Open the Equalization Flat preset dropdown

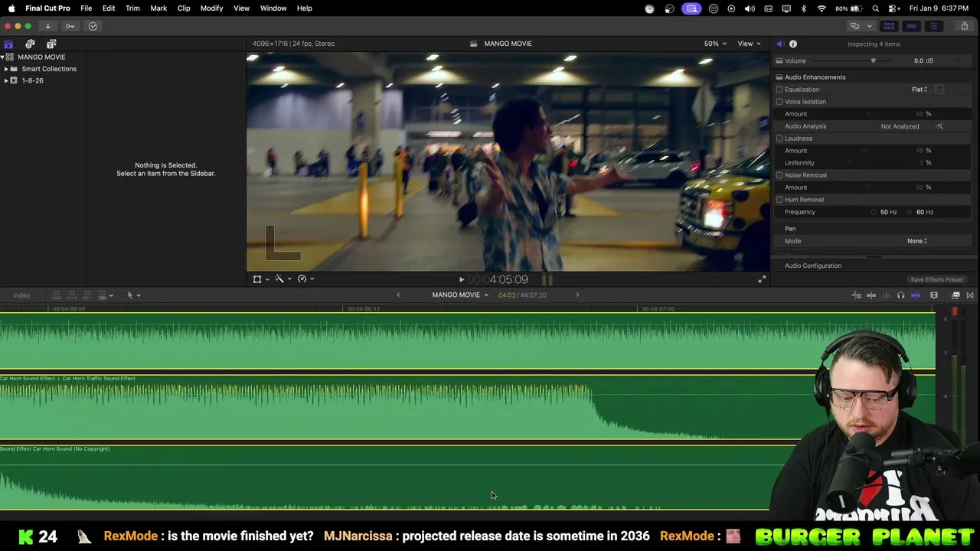[x=920, y=90]
